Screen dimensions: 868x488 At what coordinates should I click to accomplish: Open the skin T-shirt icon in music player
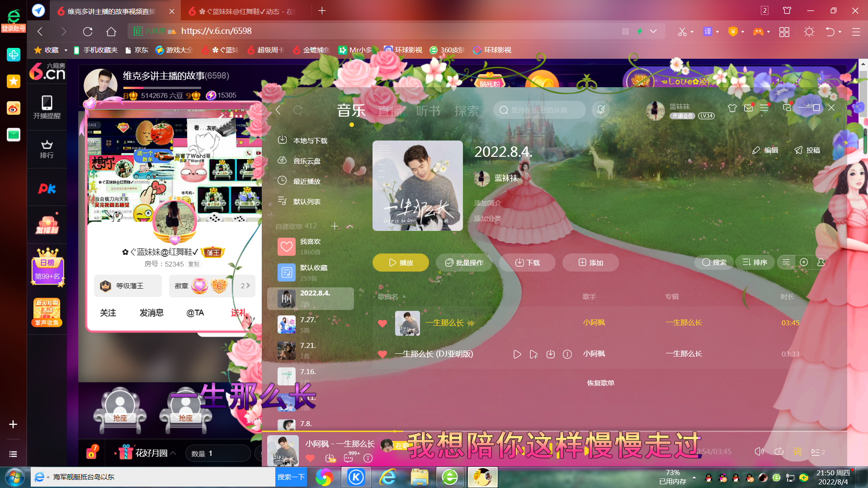(732, 108)
